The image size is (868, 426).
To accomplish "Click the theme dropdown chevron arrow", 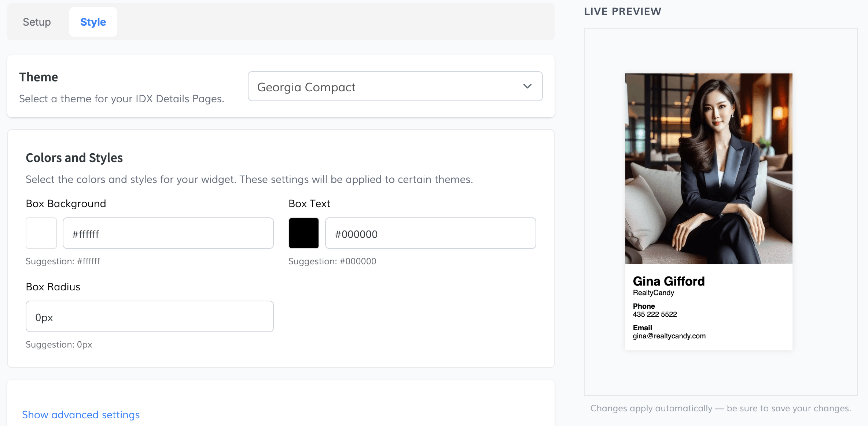I will (527, 87).
